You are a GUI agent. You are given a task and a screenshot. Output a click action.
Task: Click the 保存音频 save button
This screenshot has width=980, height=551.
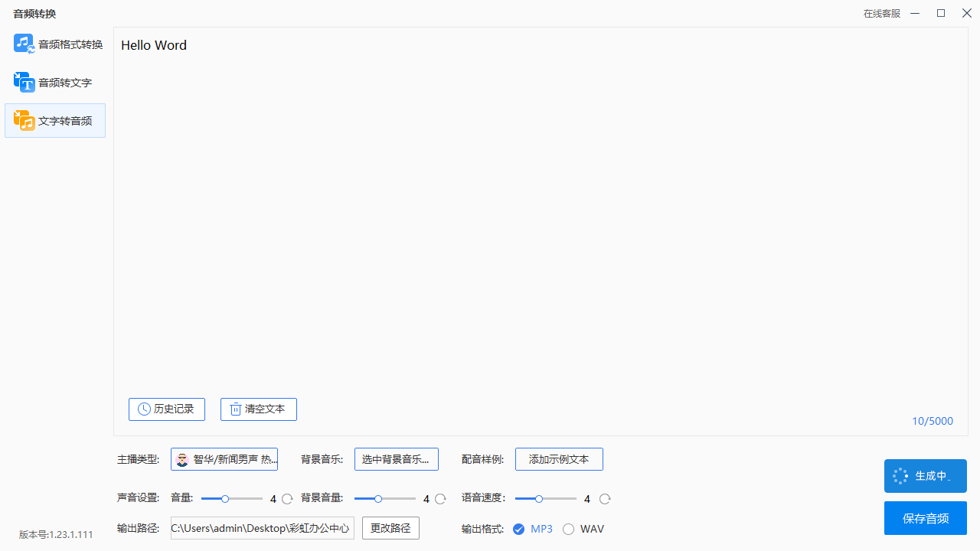click(x=925, y=517)
